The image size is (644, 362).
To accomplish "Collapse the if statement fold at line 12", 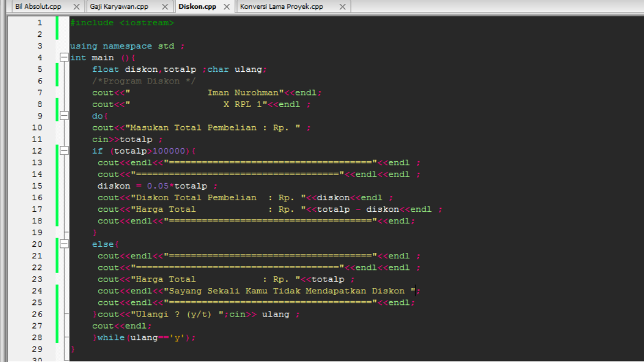I will pyautogui.click(x=64, y=150).
